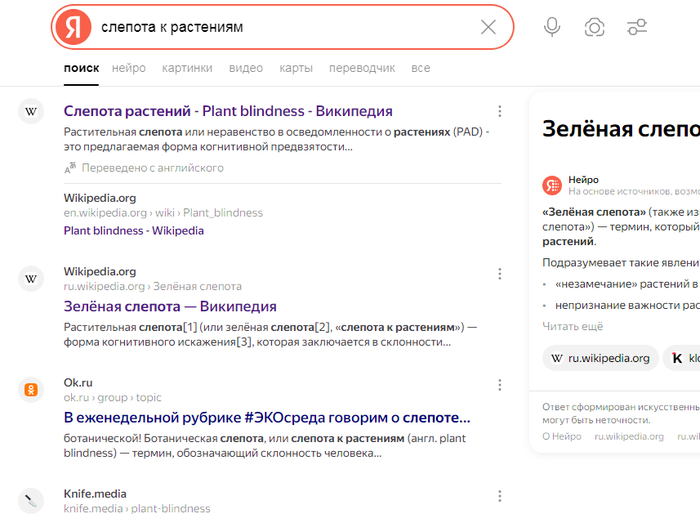Click into the search input field
The height and width of the screenshot is (514, 700).
[280, 27]
